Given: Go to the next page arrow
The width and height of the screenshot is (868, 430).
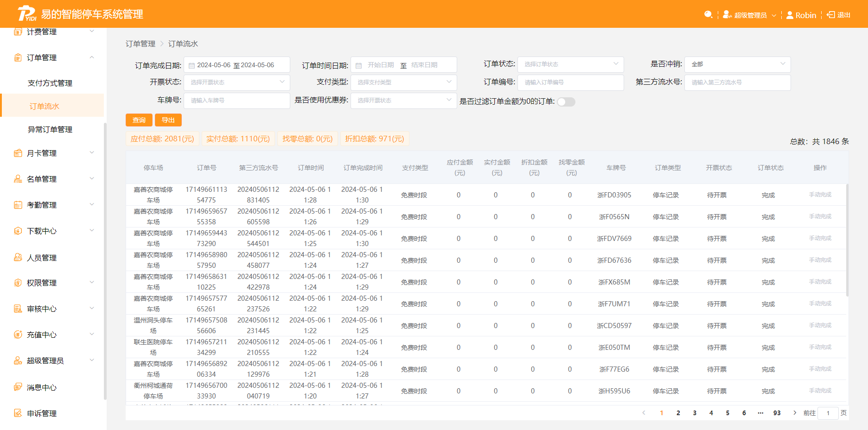Looking at the screenshot, I should [x=795, y=413].
